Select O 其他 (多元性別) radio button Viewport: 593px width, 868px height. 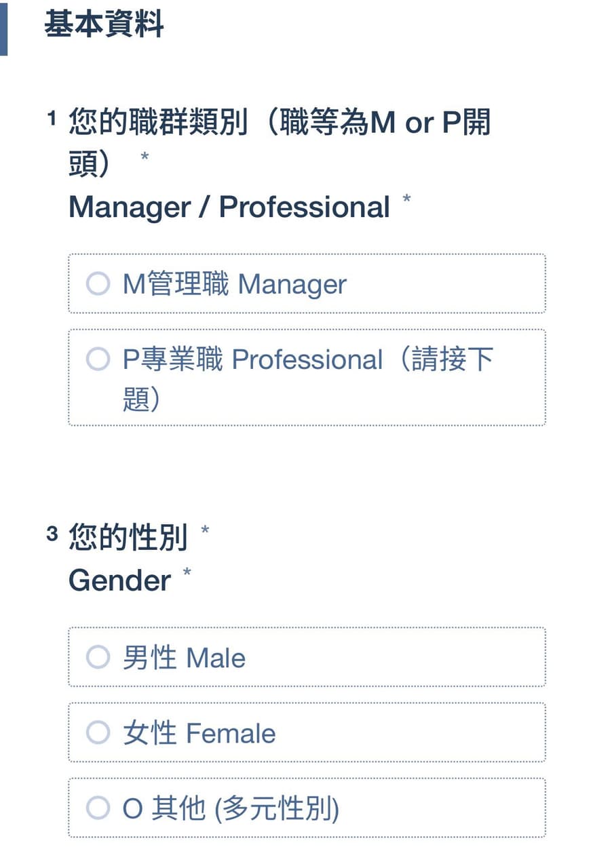click(98, 807)
